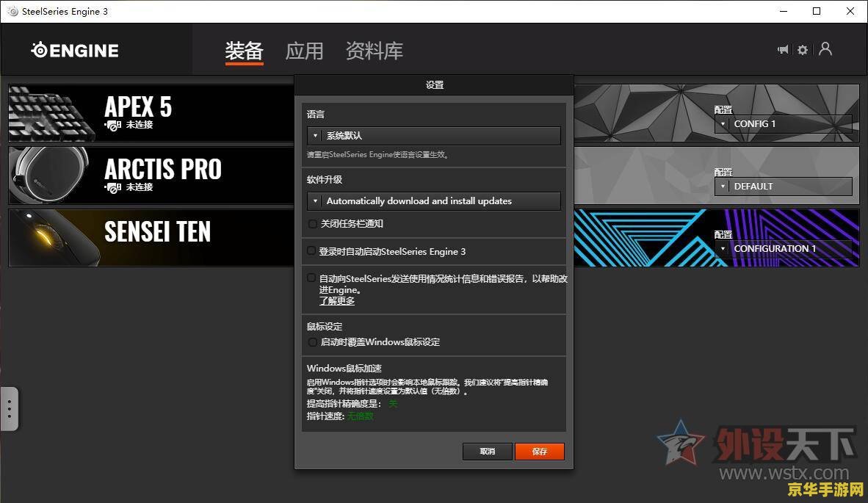Screen dimensions: 868x503
Task: Click the APEX 5 device name
Action: pyautogui.click(x=138, y=106)
